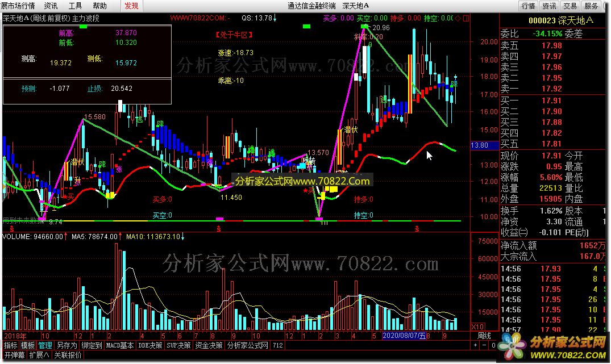Expand the 扩展∧ panel

click(39, 355)
